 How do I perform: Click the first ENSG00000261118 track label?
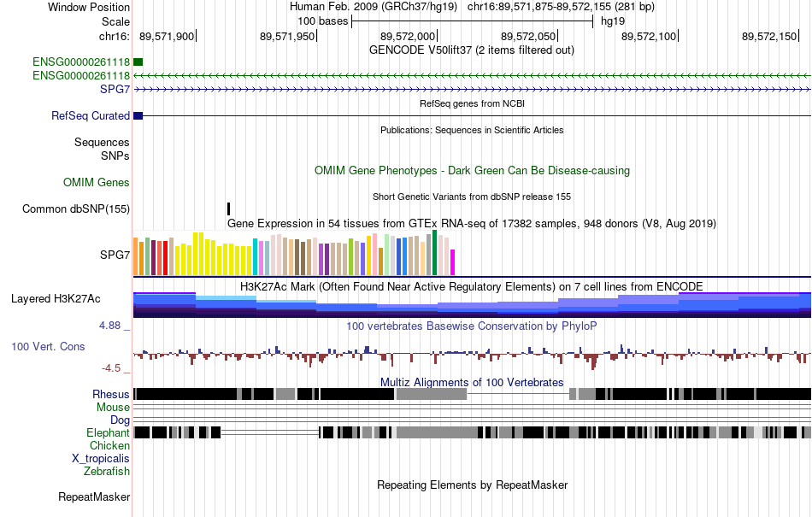pyautogui.click(x=81, y=62)
